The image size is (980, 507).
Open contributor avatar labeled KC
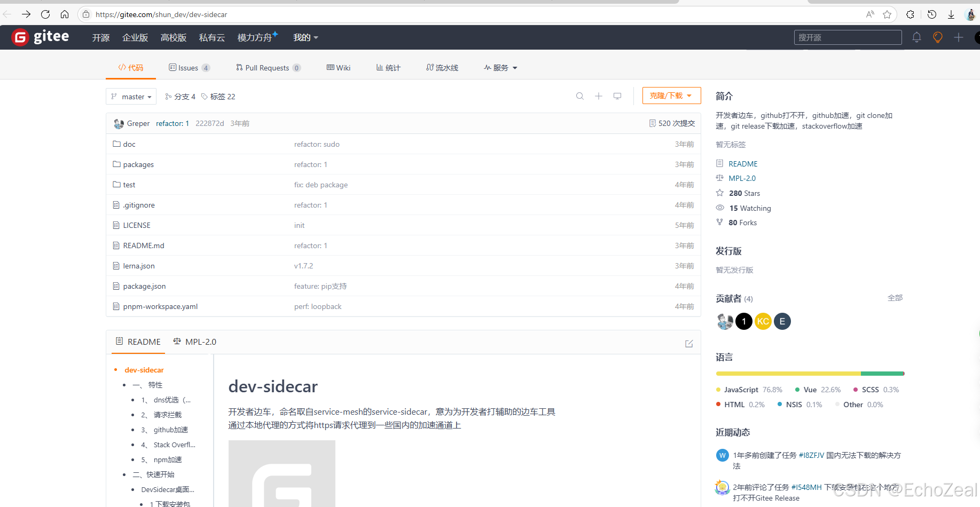click(763, 321)
